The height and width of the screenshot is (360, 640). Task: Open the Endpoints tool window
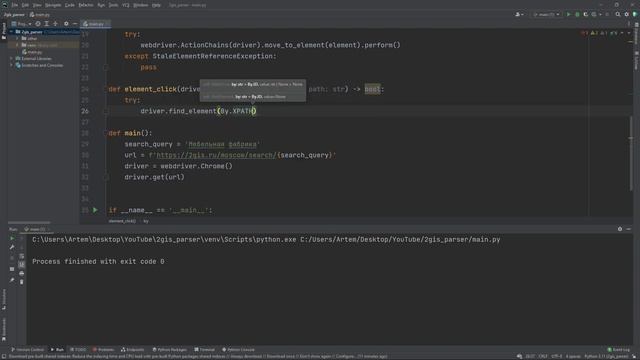coord(132,350)
